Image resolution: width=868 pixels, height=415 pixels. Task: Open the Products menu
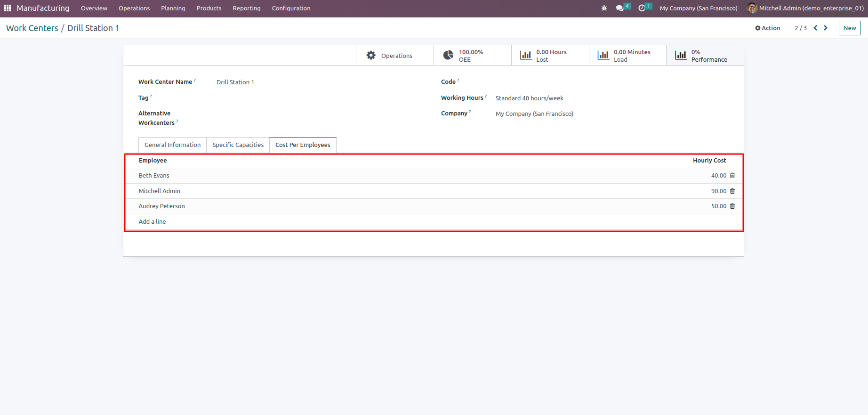(x=209, y=8)
